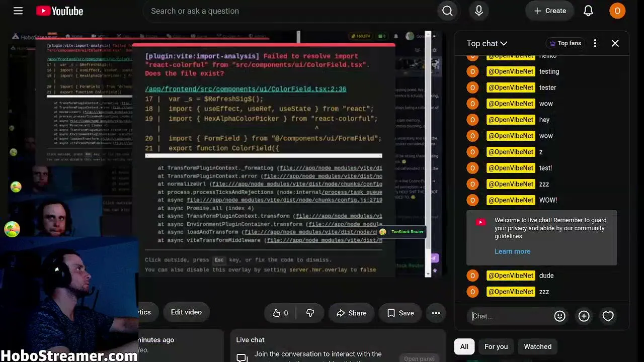This screenshot has height=362, width=644.
Task: Select the Watched filter chip
Action: point(538,346)
